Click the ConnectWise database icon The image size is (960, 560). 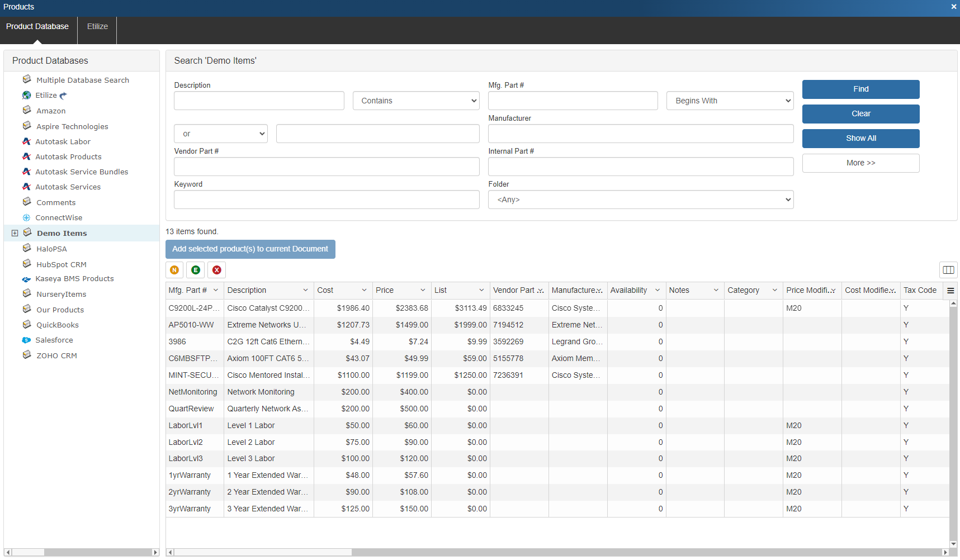pos(26,217)
